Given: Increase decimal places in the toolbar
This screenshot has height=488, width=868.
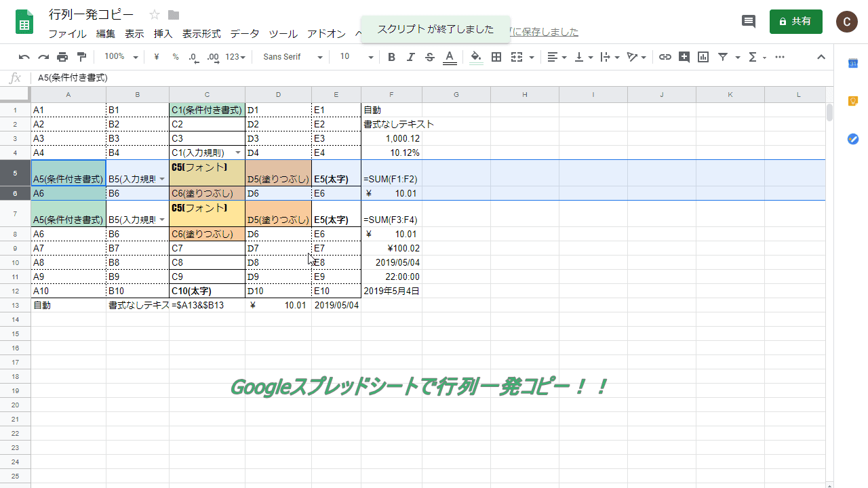Looking at the screenshot, I should tap(213, 57).
